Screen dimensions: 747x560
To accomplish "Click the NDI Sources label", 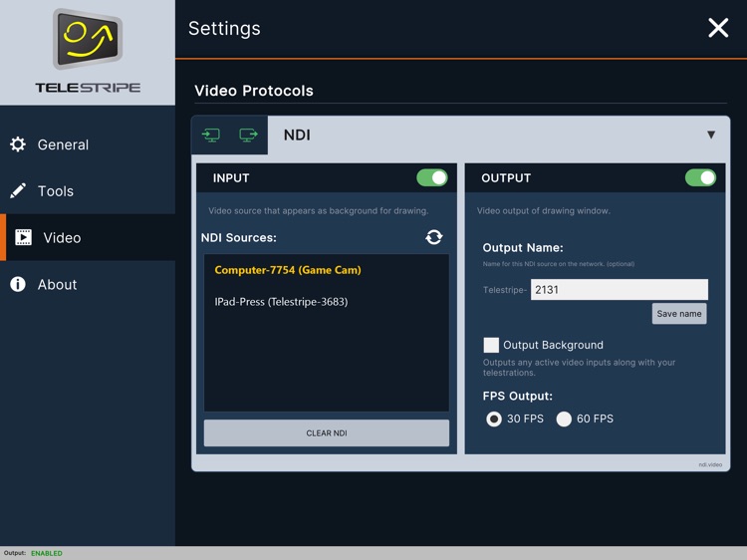I will click(239, 237).
